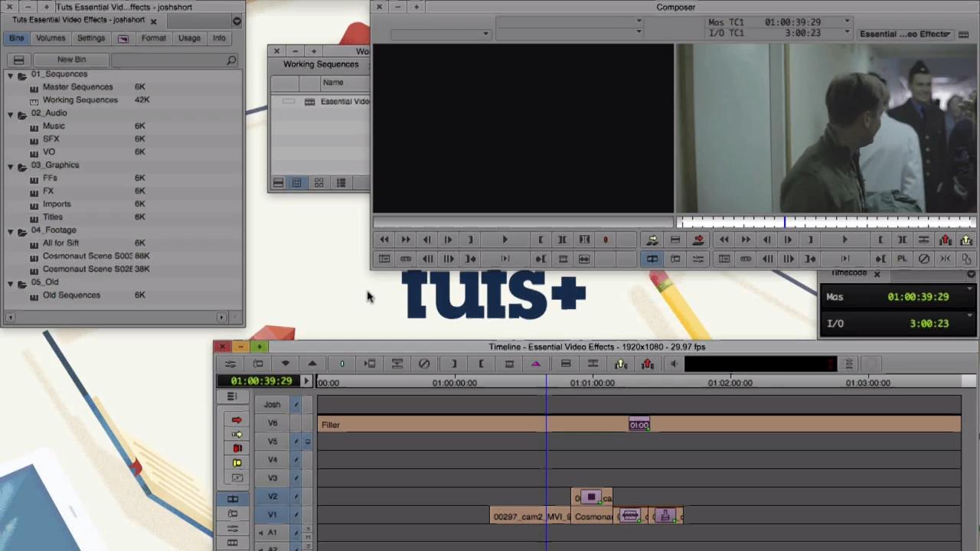The height and width of the screenshot is (551, 980).
Task: Click the pink Effect Mode icon in timeline
Action: (x=536, y=364)
